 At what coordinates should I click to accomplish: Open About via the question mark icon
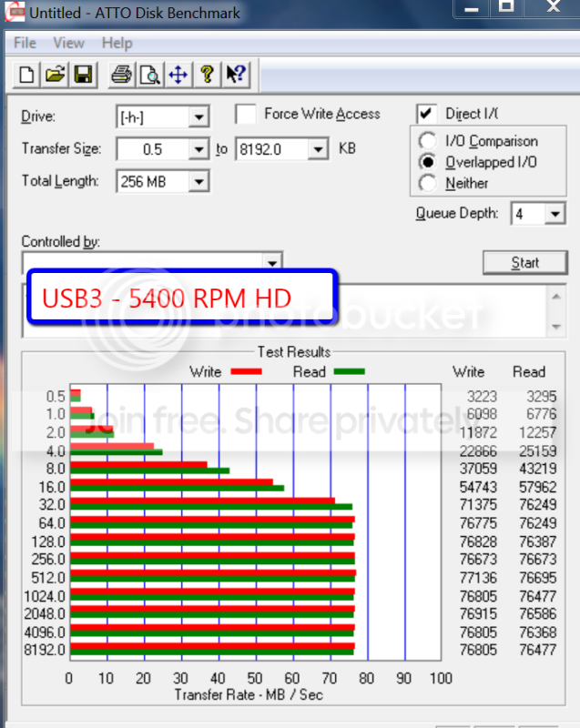point(207,75)
